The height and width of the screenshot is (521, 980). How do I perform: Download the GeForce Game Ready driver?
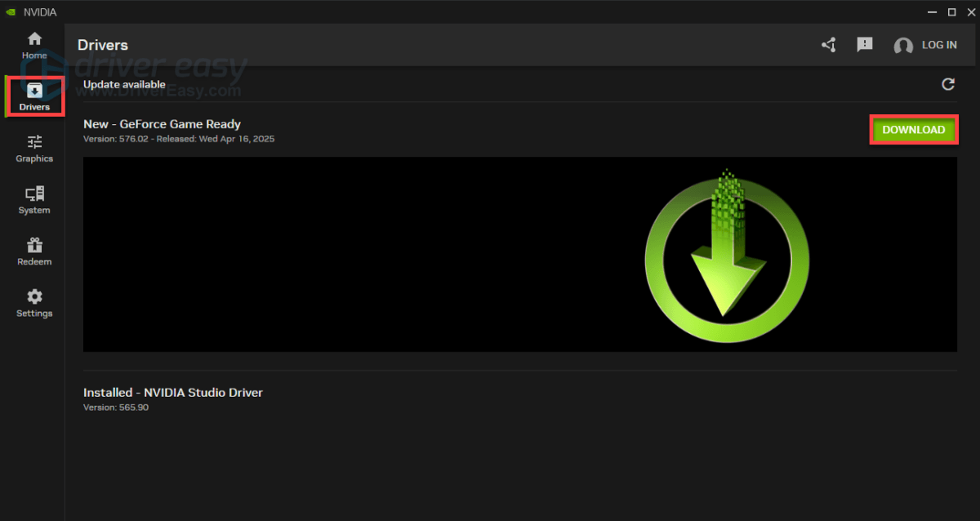pos(913,130)
